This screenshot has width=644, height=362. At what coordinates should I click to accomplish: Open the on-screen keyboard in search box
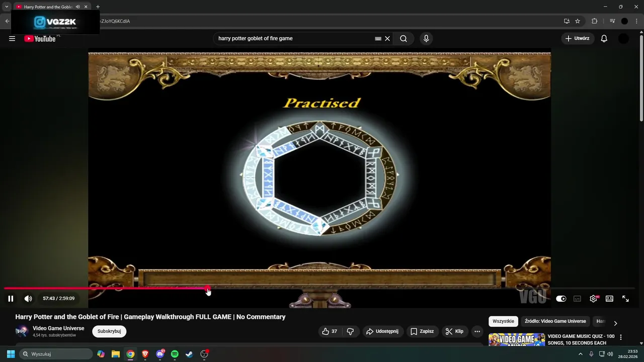tap(378, 39)
